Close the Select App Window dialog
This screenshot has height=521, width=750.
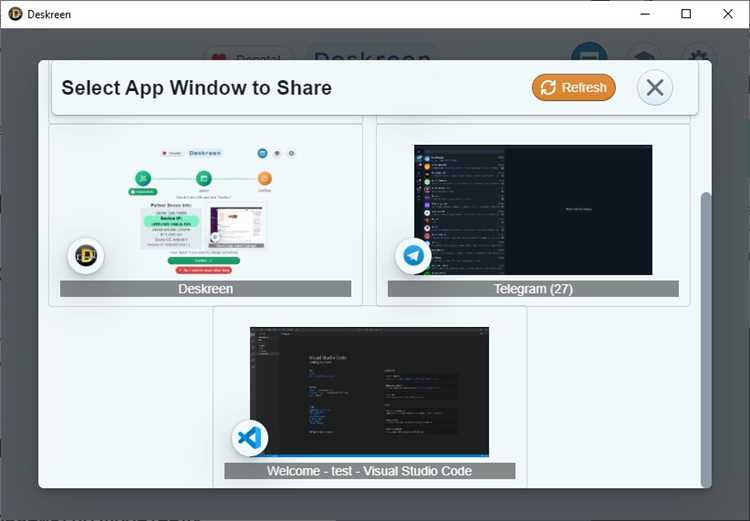[x=655, y=88]
